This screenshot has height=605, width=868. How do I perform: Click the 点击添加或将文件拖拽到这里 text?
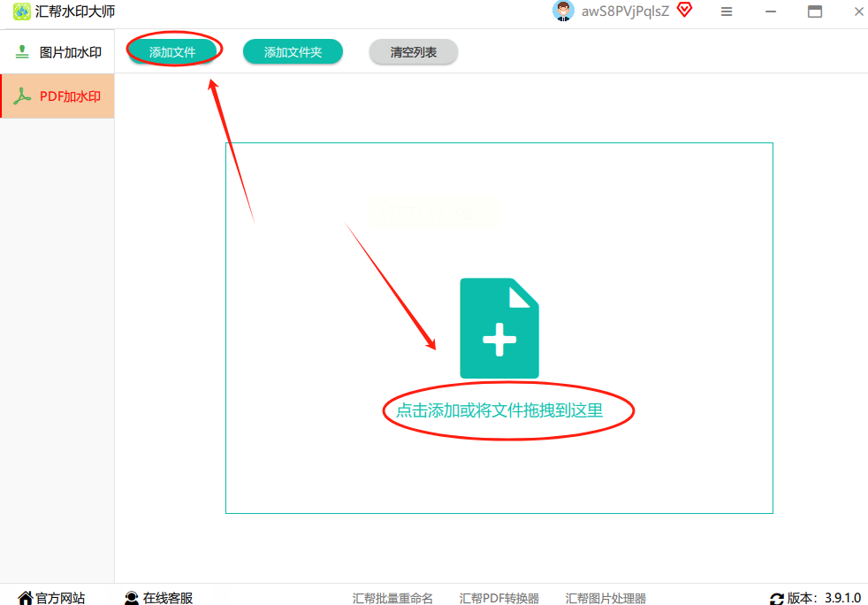499,410
